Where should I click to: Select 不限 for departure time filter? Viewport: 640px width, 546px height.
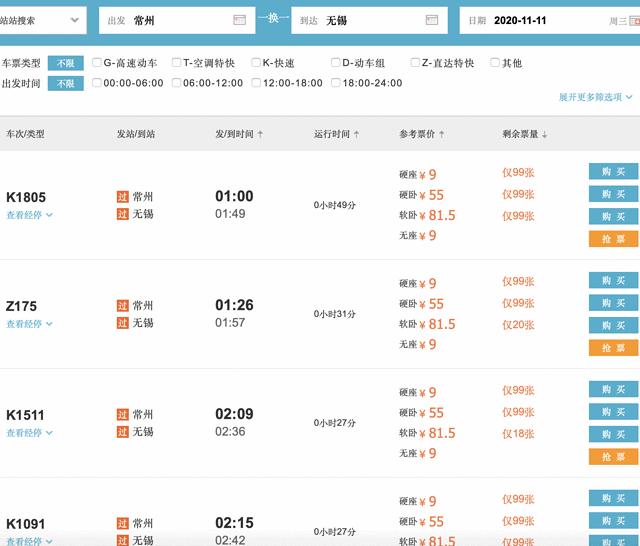[x=65, y=83]
